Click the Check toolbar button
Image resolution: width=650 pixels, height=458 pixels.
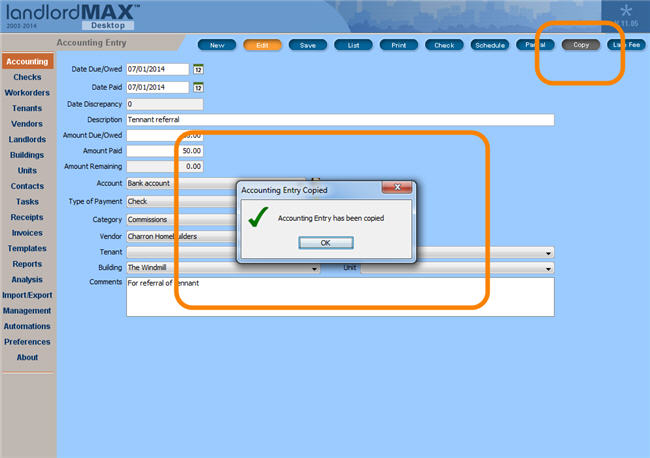[444, 45]
